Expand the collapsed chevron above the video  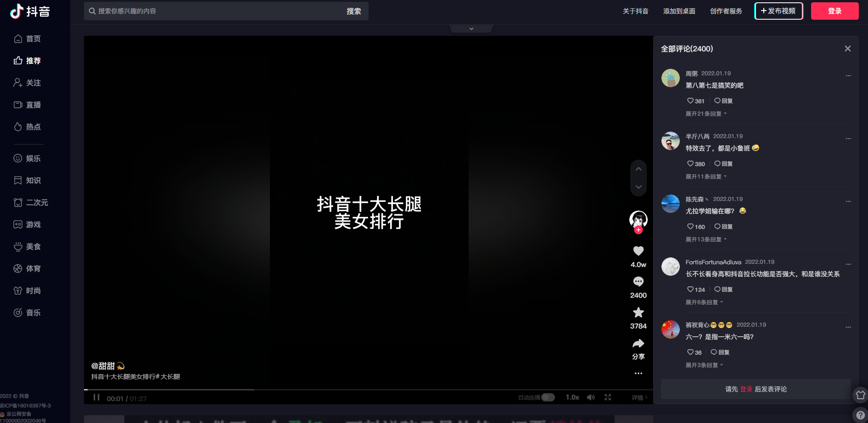tap(471, 28)
